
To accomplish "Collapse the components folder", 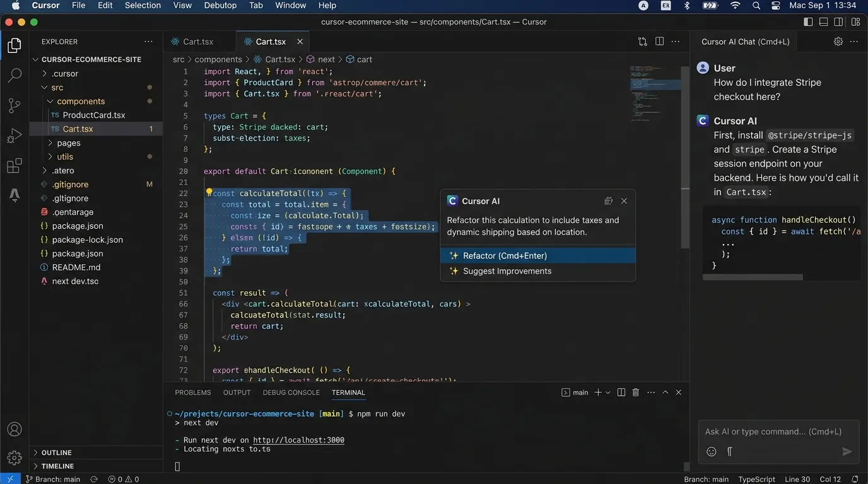I will point(50,101).
